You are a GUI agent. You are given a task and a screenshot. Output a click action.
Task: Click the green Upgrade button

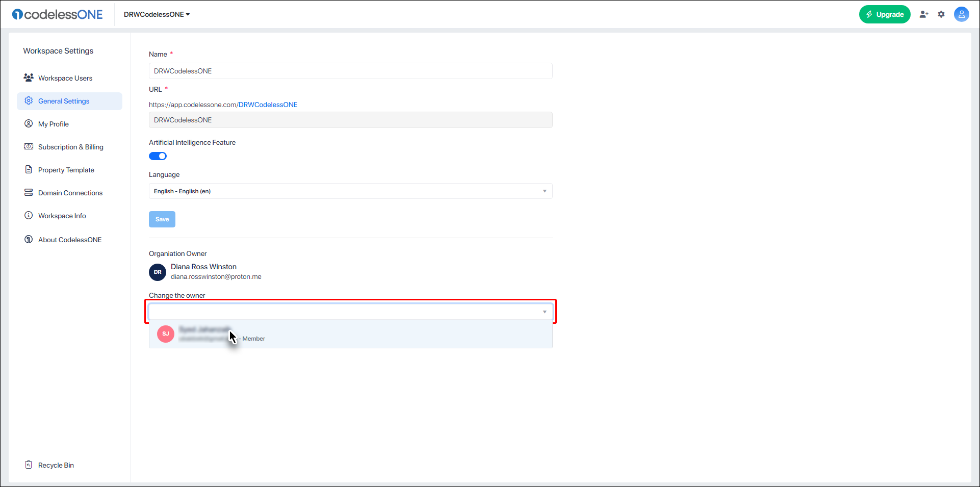885,14
